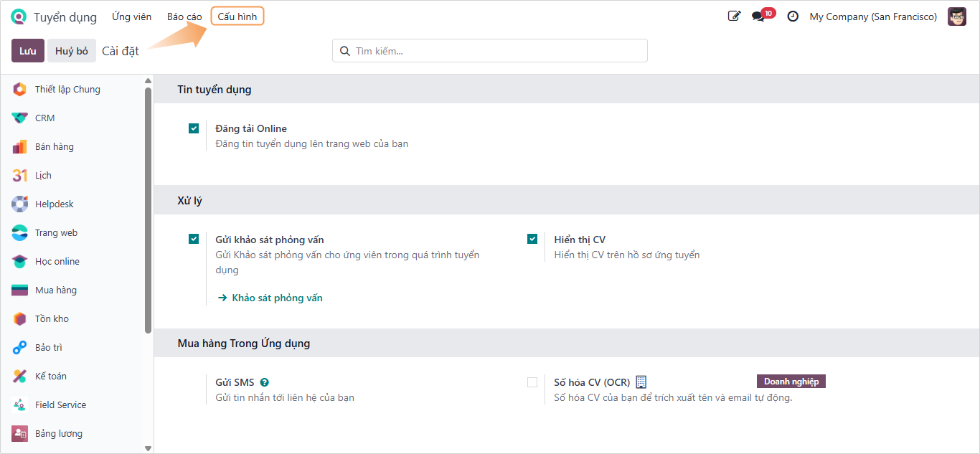
Task: Select the Kế toán icon in sidebar
Action: 20,377
